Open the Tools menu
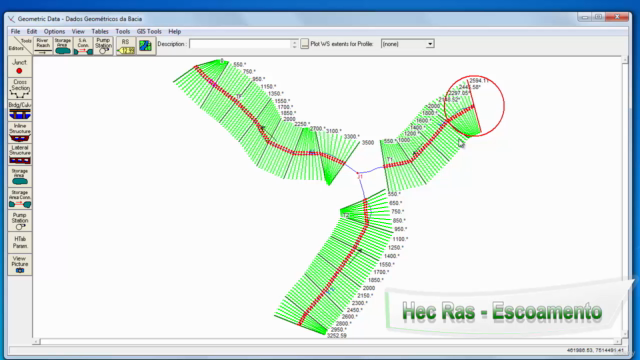This screenshot has width=640, height=360. click(x=122, y=31)
